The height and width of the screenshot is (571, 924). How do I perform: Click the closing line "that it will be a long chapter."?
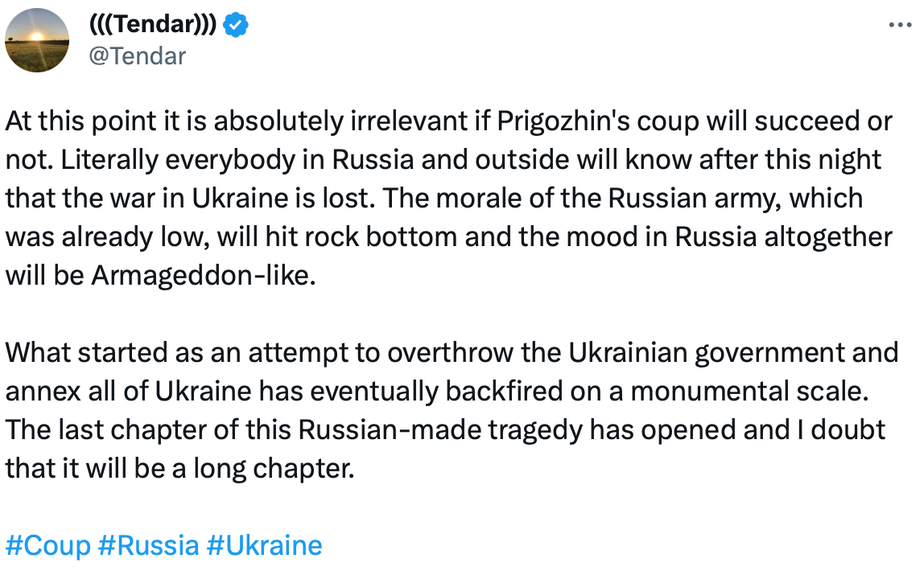(x=179, y=469)
